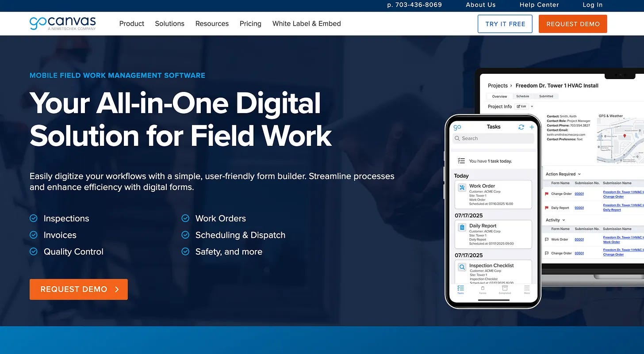This screenshot has width=644, height=354.
Task: Click the REQUEST DEMO button in the header
Action: click(573, 24)
